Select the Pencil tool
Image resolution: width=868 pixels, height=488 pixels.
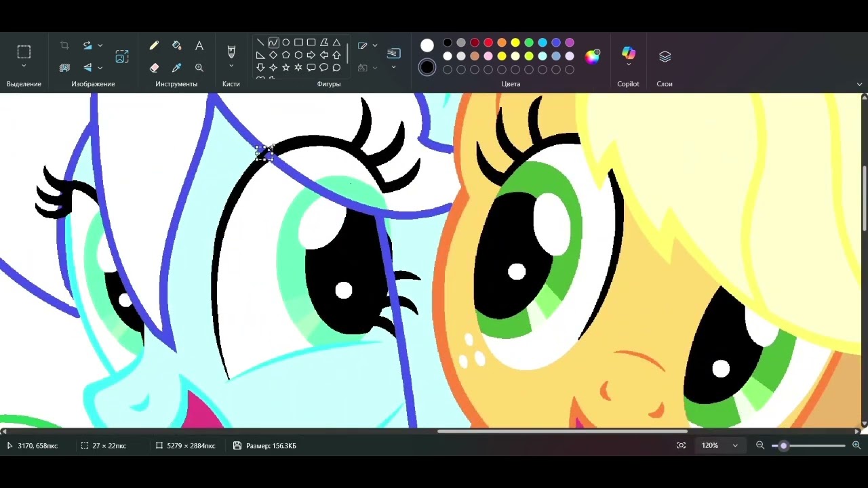pos(154,45)
